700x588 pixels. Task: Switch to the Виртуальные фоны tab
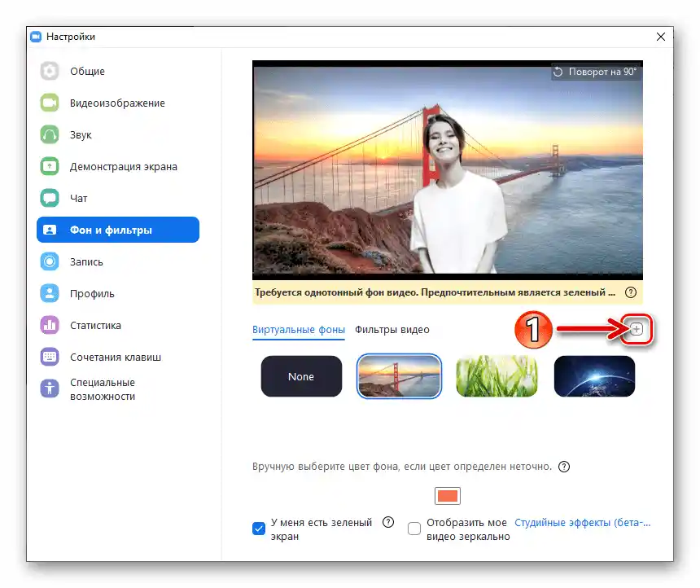[299, 330]
